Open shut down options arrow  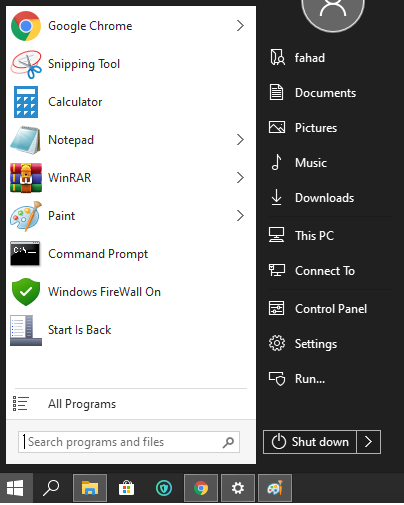[369, 442]
